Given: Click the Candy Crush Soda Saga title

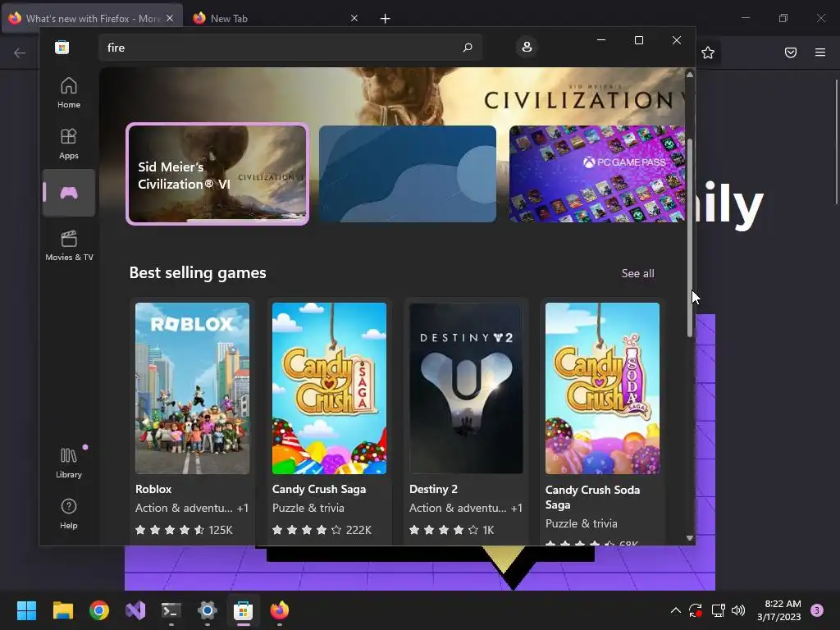Looking at the screenshot, I should [x=592, y=497].
